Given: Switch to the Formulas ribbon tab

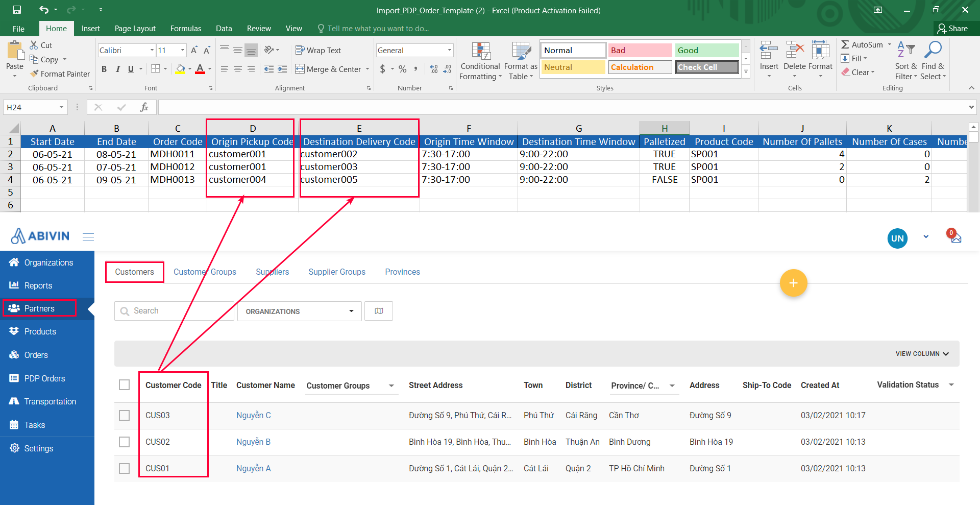Looking at the screenshot, I should pyautogui.click(x=186, y=29).
